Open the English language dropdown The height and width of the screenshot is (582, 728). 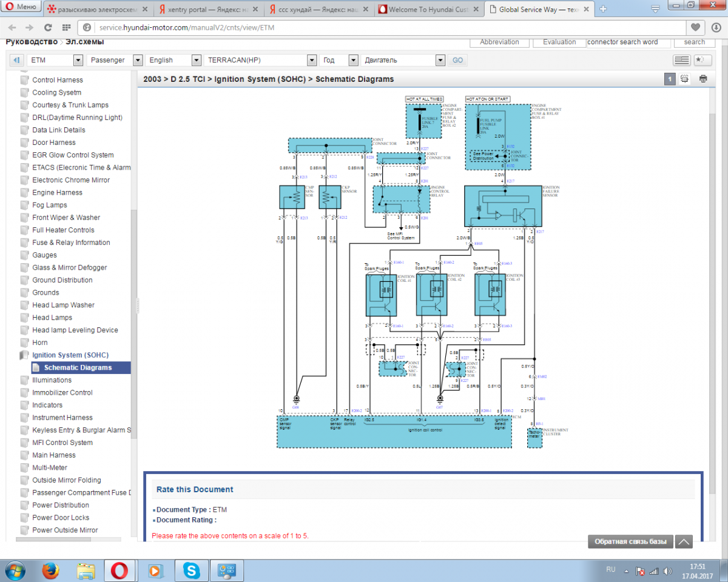coord(173,60)
